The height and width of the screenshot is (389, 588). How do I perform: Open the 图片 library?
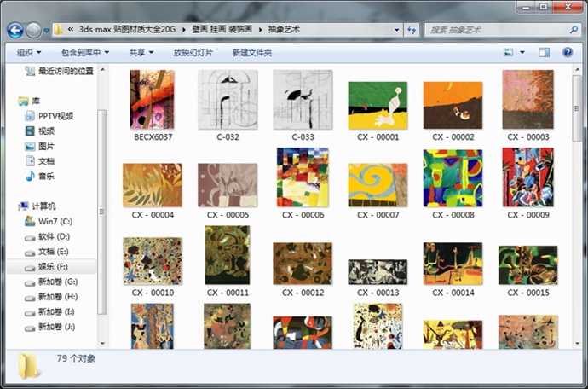(x=40, y=146)
